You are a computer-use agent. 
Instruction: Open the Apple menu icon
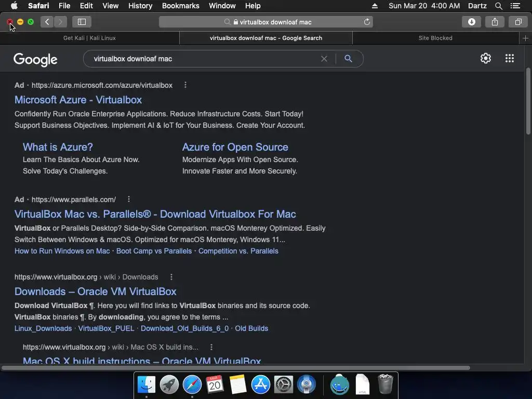click(x=14, y=6)
